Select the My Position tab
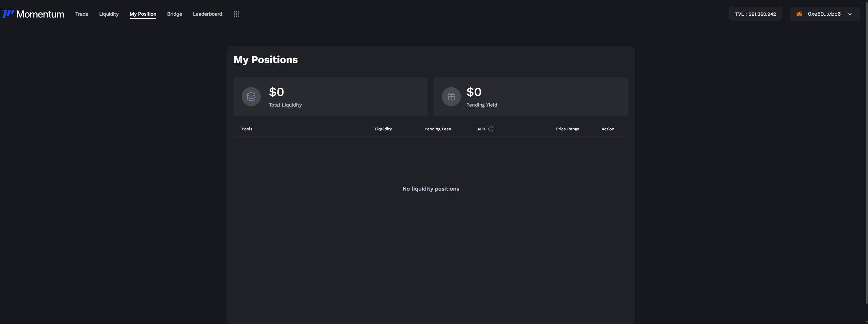The image size is (868, 324). (143, 14)
